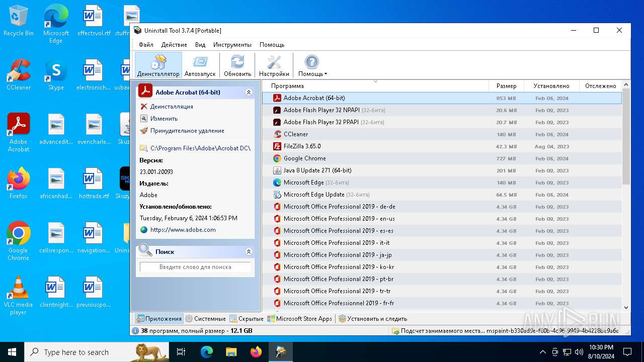The width and height of the screenshot is (644, 362).
Task: Collapse the Поиск search panel
Action: click(249, 251)
